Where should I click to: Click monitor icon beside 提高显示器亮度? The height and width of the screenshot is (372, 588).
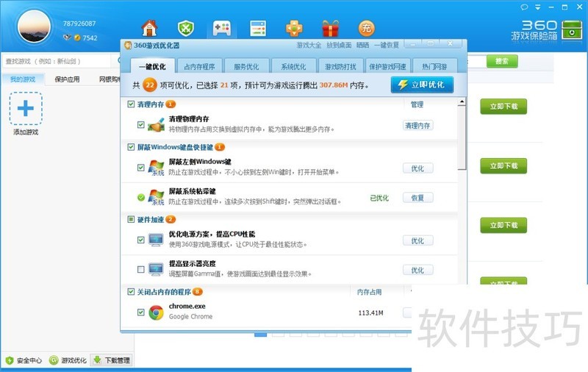156,269
